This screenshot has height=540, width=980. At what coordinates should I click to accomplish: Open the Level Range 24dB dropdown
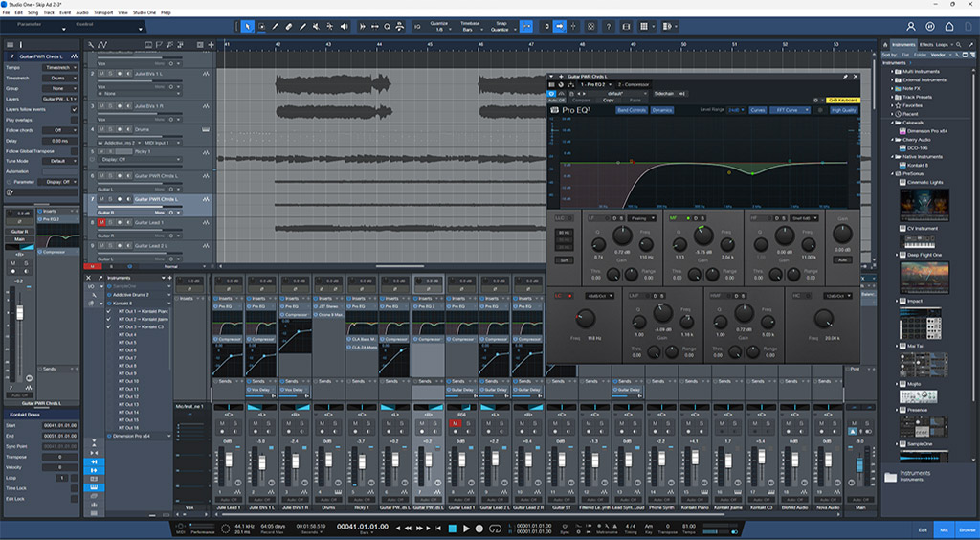tap(736, 110)
